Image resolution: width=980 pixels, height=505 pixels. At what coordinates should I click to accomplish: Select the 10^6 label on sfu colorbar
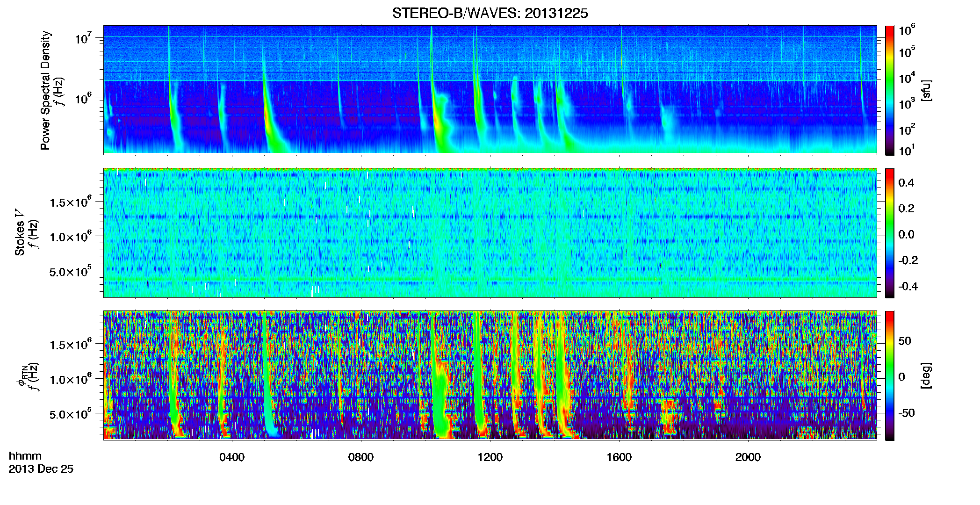click(907, 30)
